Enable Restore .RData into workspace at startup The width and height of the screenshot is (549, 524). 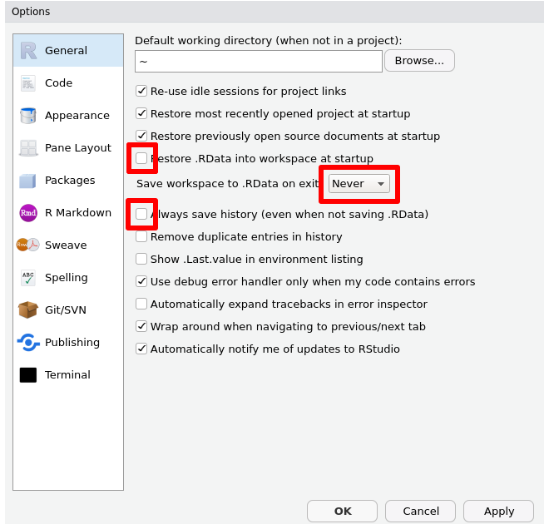pyautogui.click(x=141, y=158)
